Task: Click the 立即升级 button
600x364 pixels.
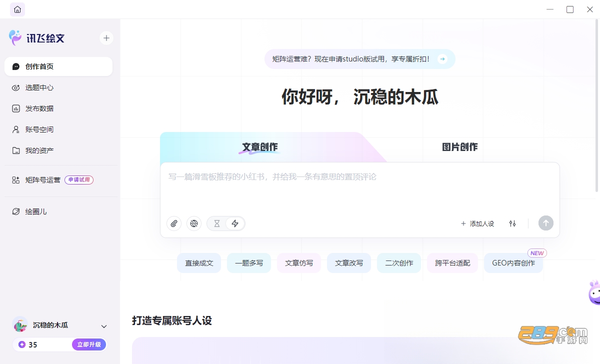Action: [89, 344]
